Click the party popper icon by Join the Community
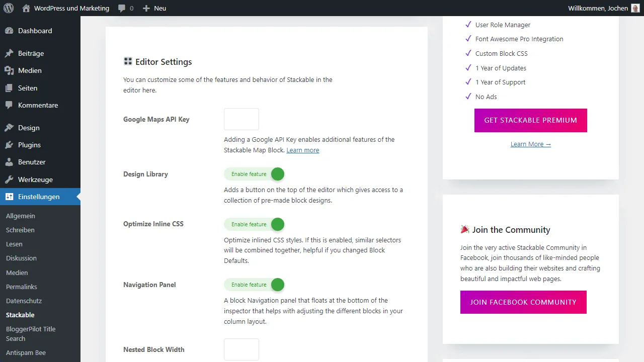The width and height of the screenshot is (644, 362). [x=465, y=229]
